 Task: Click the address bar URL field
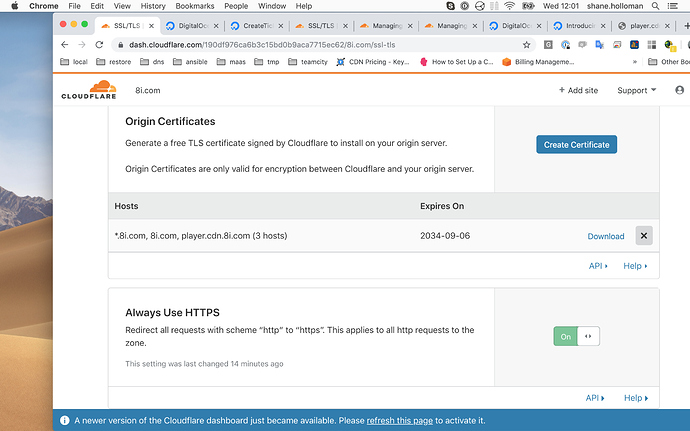323,44
